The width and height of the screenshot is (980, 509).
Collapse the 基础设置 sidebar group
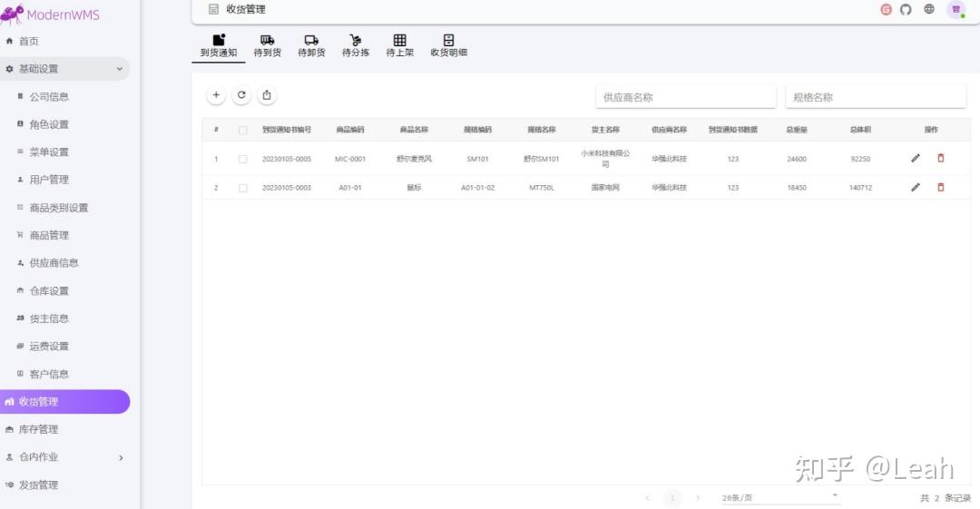(x=65, y=69)
